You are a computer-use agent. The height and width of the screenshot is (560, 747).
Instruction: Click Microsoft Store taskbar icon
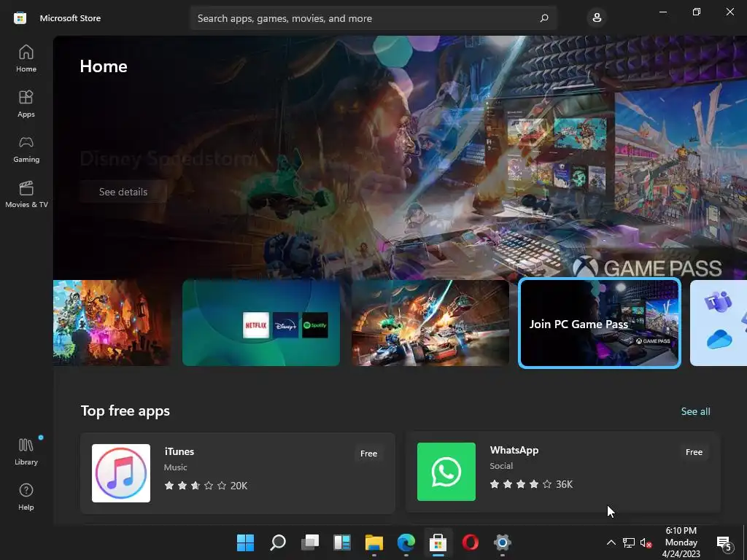[438, 542]
